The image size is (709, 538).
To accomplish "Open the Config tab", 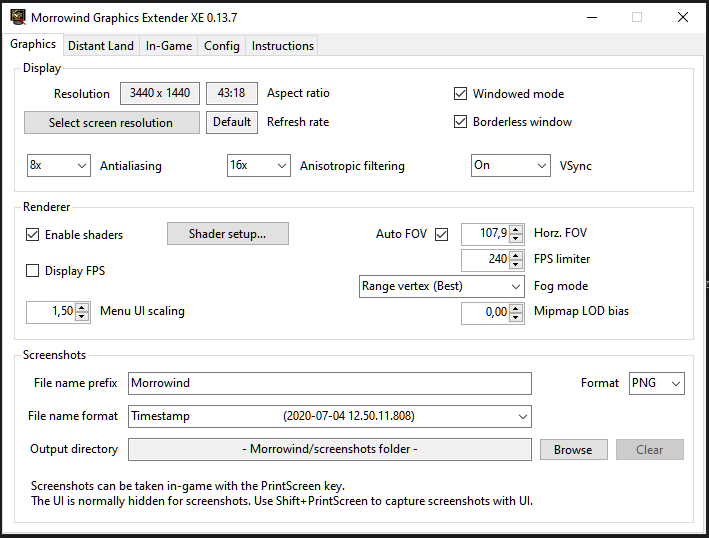I will (x=221, y=46).
